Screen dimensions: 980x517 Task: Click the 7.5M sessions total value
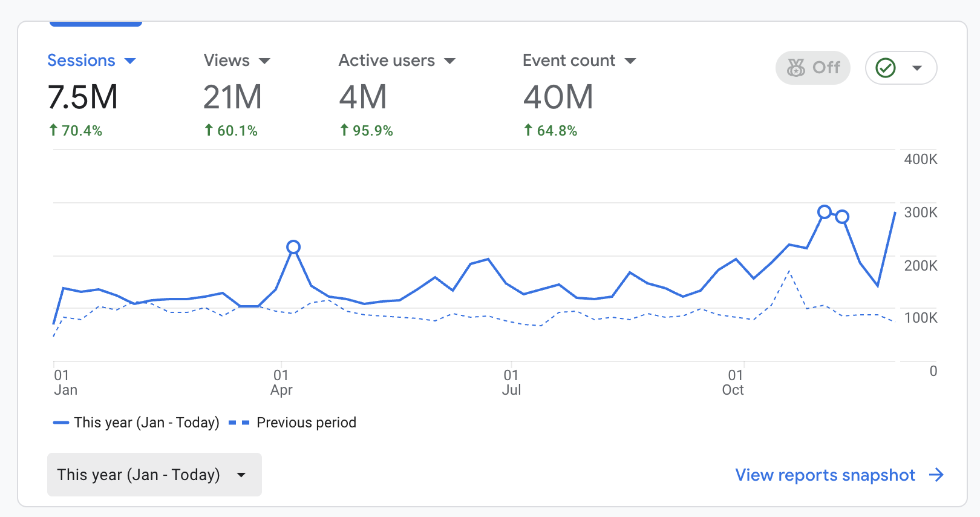pos(83,97)
